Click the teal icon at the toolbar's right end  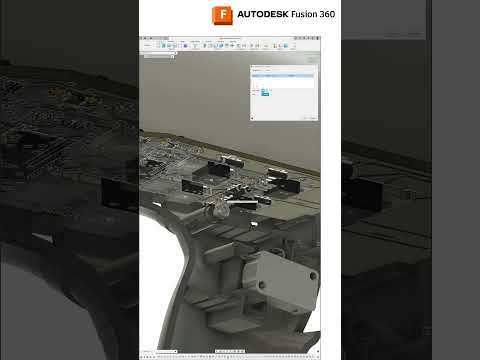tap(286, 46)
